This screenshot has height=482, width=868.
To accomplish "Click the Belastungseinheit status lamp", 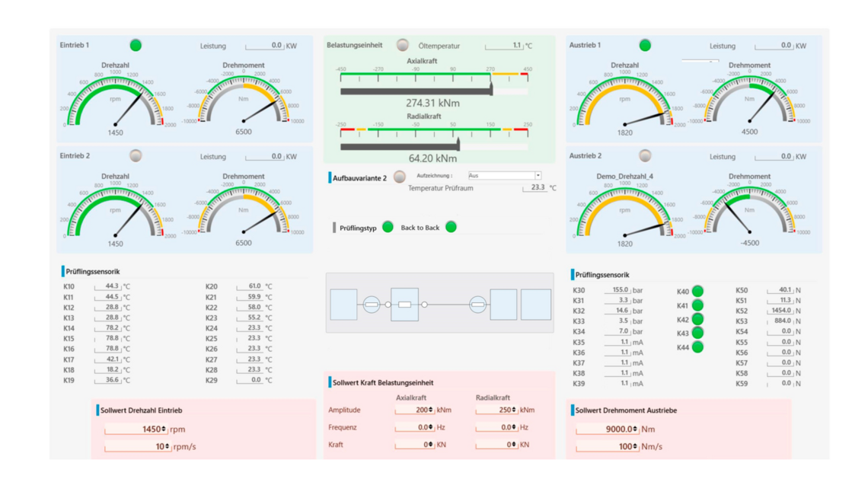I will click(402, 44).
